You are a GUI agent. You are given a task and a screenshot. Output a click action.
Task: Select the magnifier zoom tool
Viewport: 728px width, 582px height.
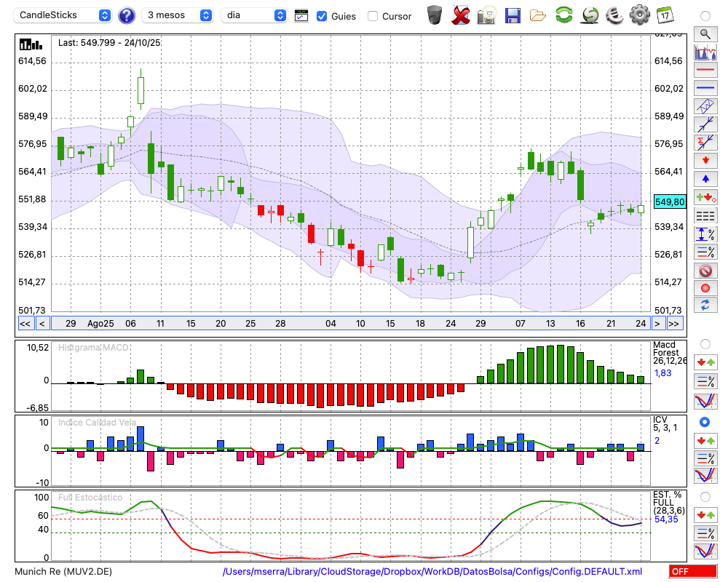coord(705,33)
